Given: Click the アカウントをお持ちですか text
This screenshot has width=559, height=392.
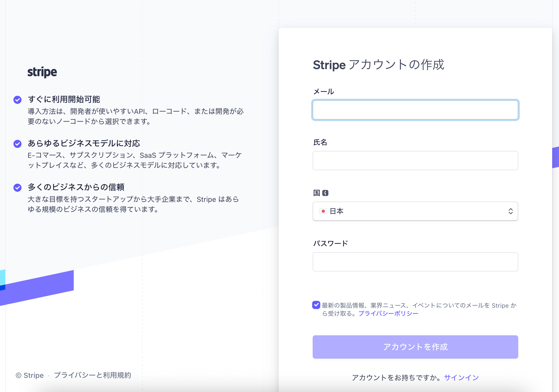Looking at the screenshot, I should (397, 378).
